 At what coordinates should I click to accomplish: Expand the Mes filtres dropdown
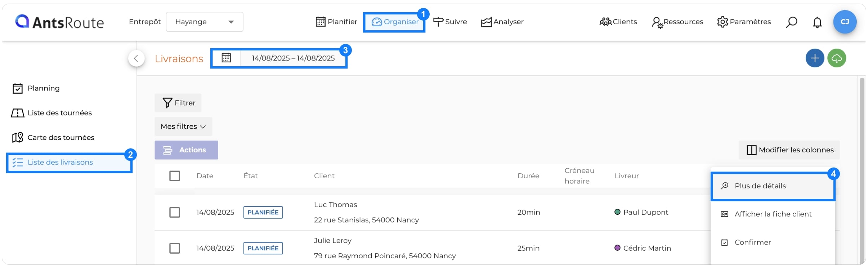pyautogui.click(x=183, y=126)
